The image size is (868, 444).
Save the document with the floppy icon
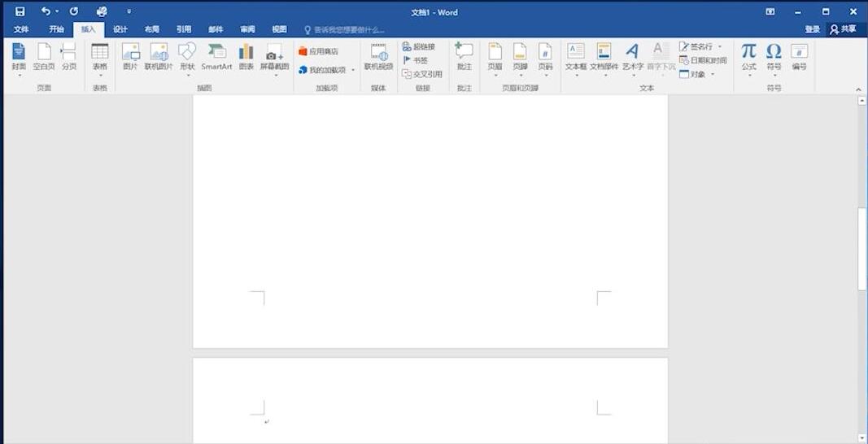20,11
